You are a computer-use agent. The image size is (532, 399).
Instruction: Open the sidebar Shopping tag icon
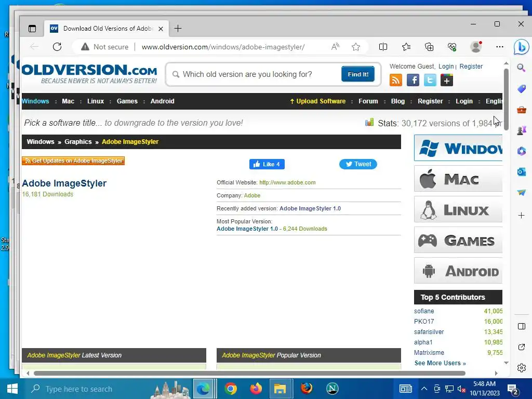click(522, 89)
